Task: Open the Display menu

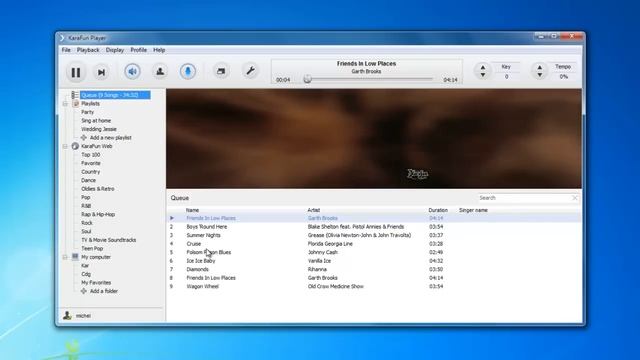Action: tap(115, 50)
